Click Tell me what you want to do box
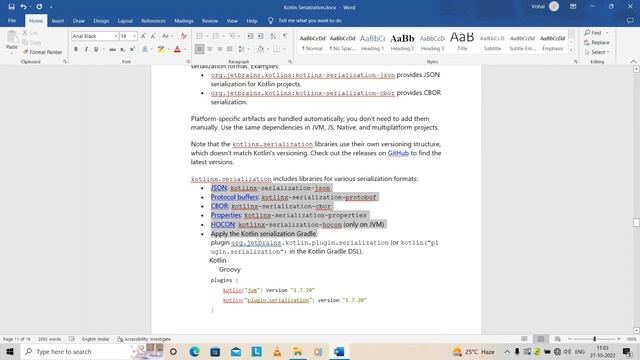 coord(310,20)
